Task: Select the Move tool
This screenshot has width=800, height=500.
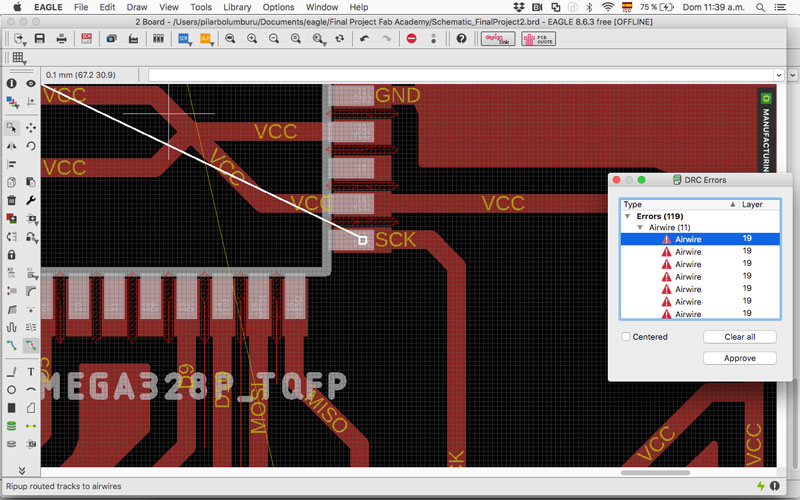Action: coord(31,128)
